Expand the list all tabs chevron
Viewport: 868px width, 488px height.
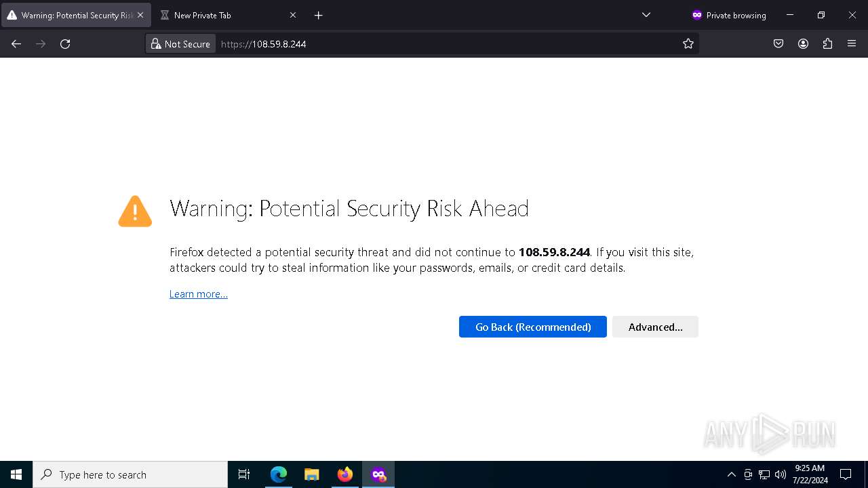(x=646, y=15)
